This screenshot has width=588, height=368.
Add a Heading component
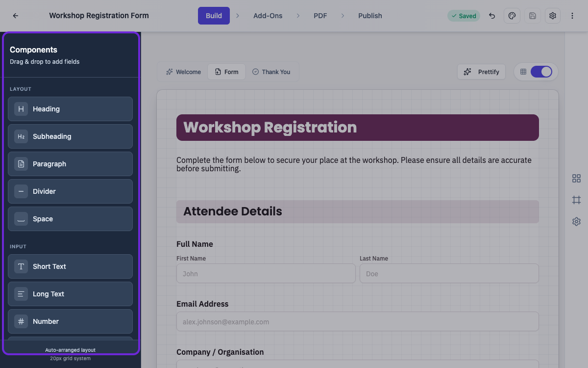click(70, 109)
